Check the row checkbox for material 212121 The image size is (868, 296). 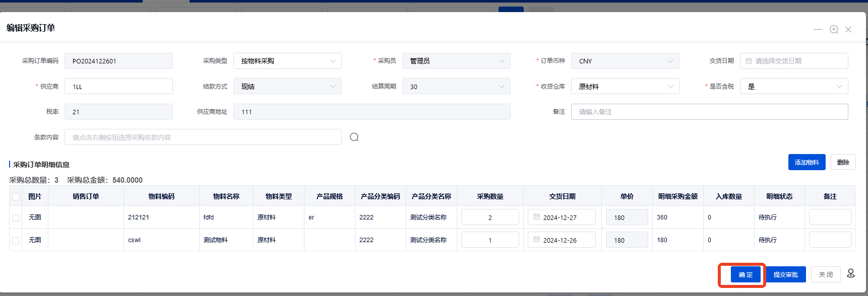(x=16, y=217)
